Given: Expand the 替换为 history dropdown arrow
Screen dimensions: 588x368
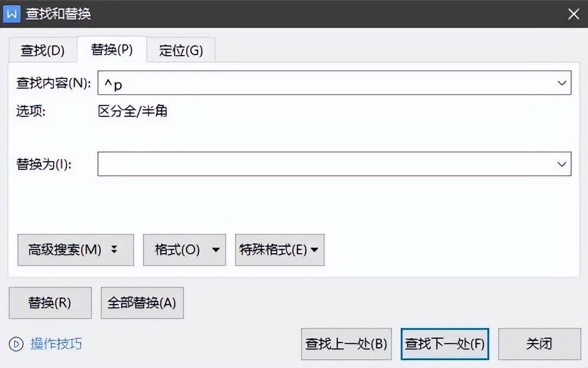Looking at the screenshot, I should click(561, 164).
